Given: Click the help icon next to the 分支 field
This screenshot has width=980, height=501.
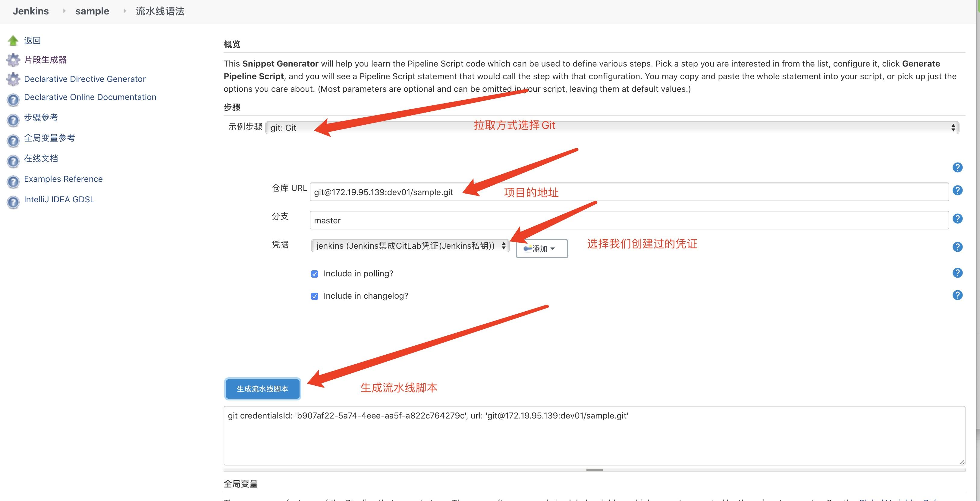Looking at the screenshot, I should coord(958,219).
